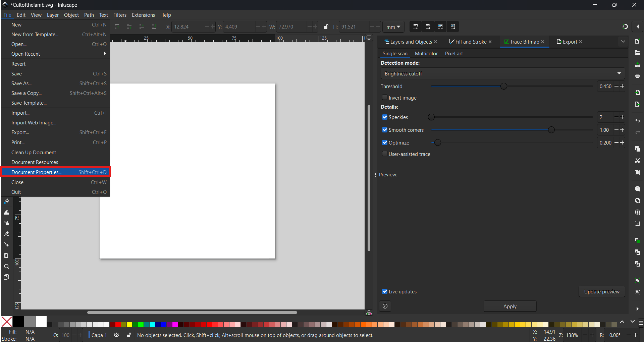Open the Path menu
The height and width of the screenshot is (342, 644).
click(89, 15)
